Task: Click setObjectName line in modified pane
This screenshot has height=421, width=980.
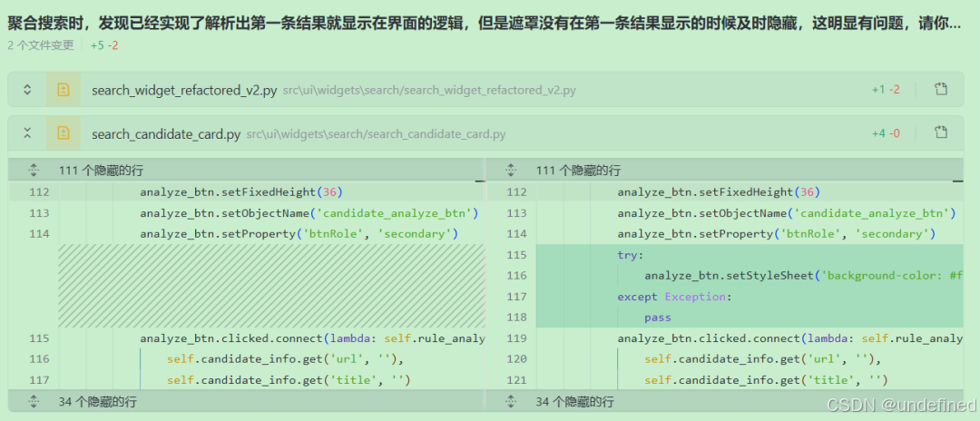Action: point(786,213)
